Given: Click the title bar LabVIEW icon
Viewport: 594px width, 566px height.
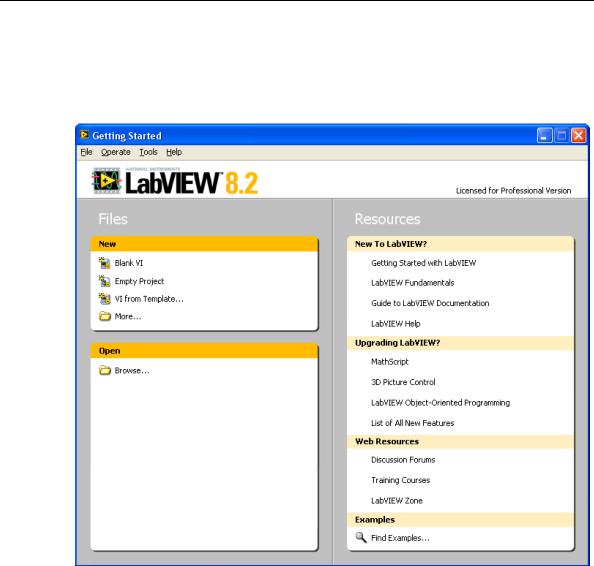Looking at the screenshot, I should click(x=84, y=135).
